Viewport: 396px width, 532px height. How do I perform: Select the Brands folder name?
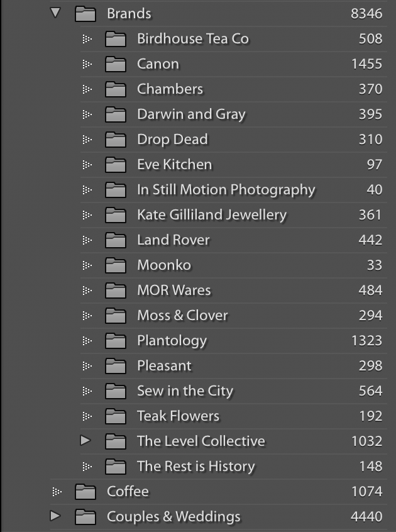point(129,14)
